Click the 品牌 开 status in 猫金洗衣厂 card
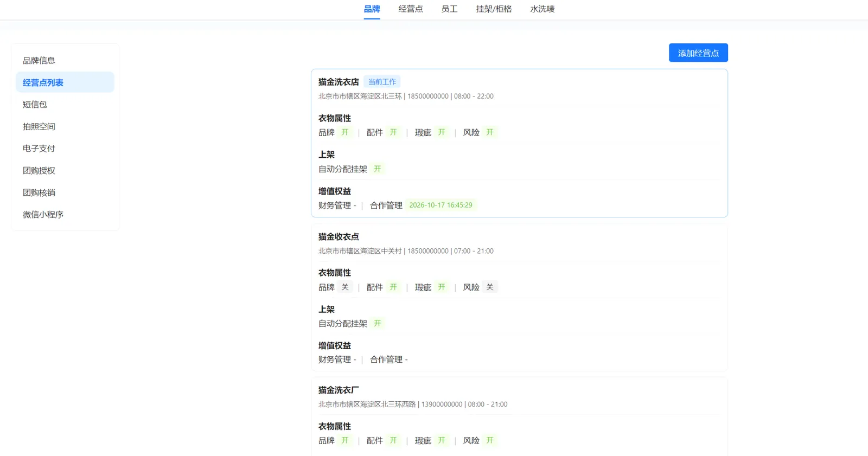The image size is (868, 456). [x=345, y=441]
